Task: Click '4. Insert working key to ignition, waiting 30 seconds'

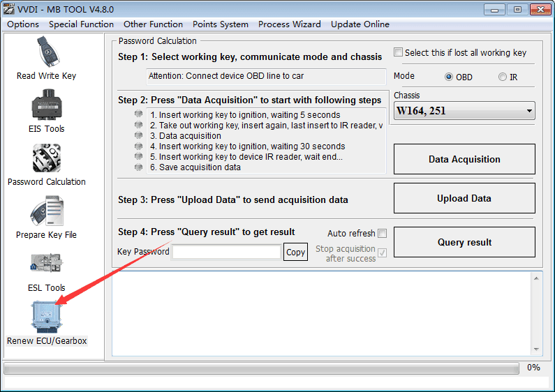Action: click(x=247, y=146)
